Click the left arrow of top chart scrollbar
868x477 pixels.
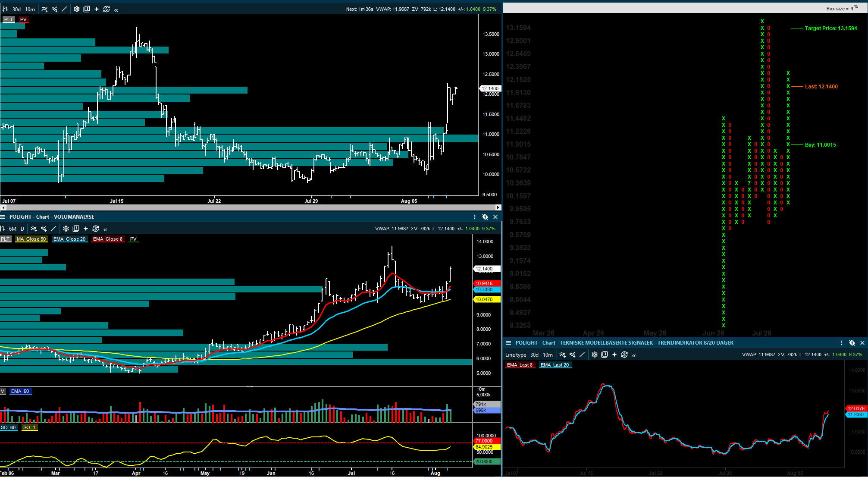pos(3,207)
